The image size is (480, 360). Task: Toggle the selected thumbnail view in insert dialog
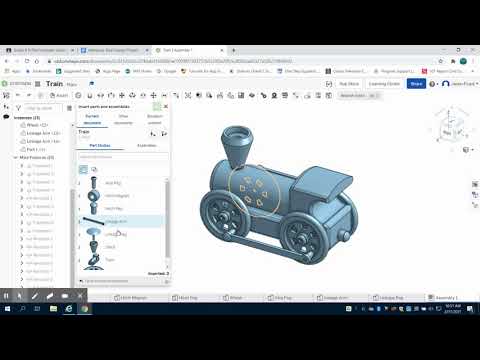(x=83, y=169)
